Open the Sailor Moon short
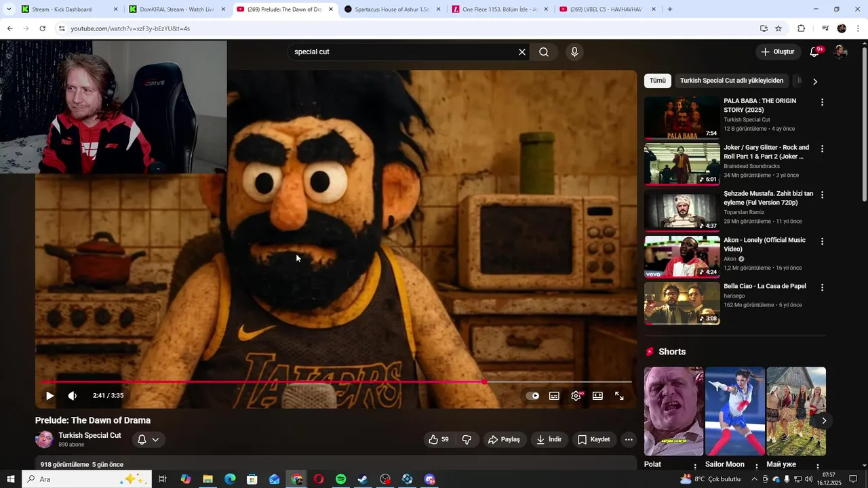 tap(735, 411)
